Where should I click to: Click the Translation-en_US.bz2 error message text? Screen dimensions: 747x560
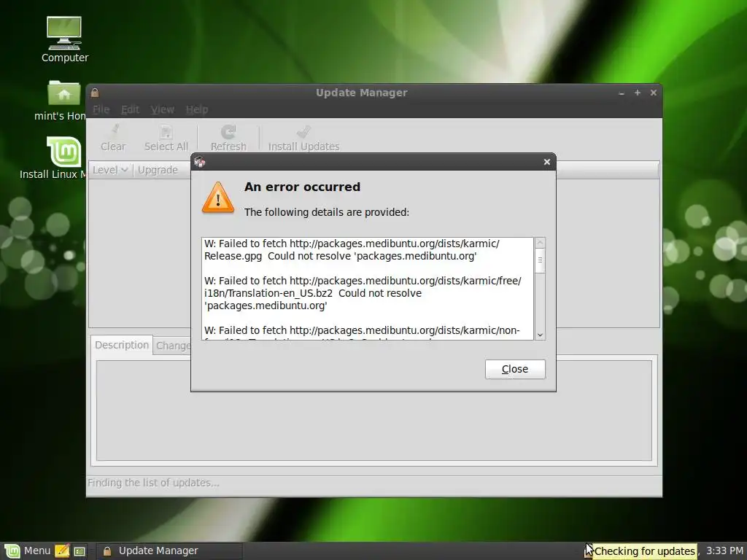point(363,293)
